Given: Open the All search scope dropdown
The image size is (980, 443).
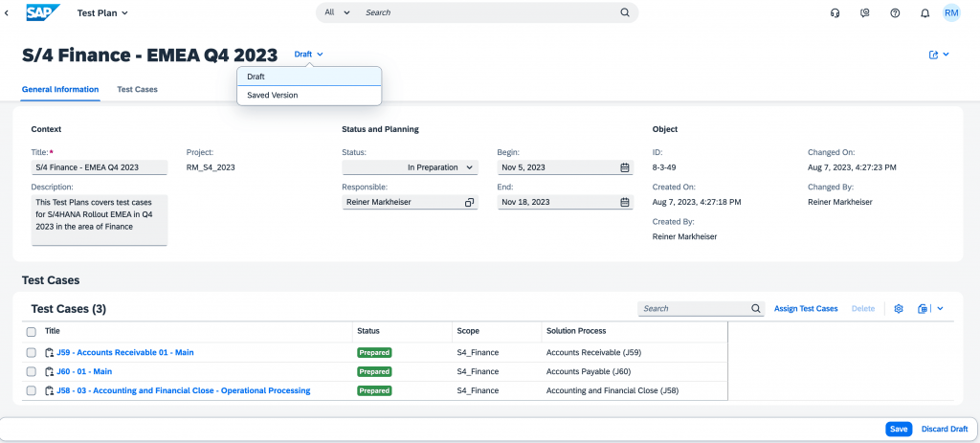Looking at the screenshot, I should [338, 12].
